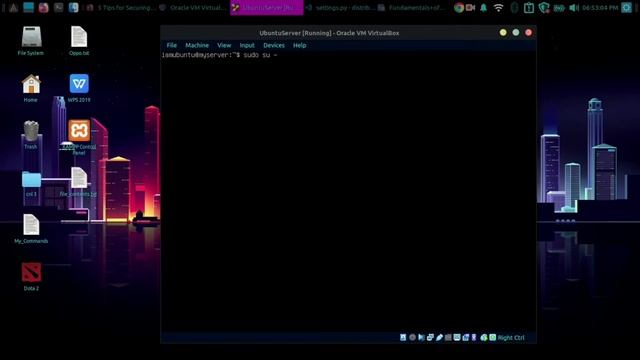
Task: Click the network adapter indicator icon
Action: (x=430, y=338)
